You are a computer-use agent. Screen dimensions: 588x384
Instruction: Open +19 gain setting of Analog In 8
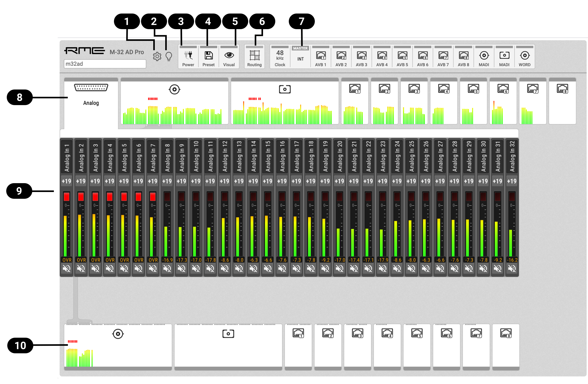pyautogui.click(x=167, y=181)
